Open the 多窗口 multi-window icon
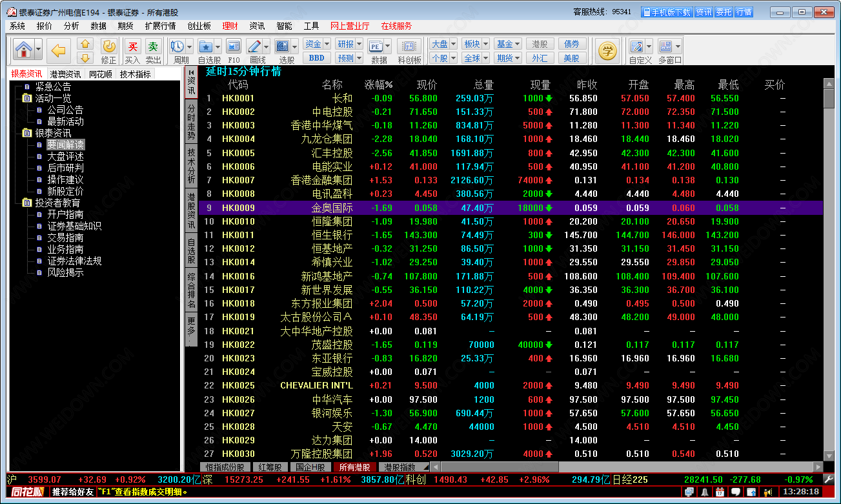 point(665,46)
